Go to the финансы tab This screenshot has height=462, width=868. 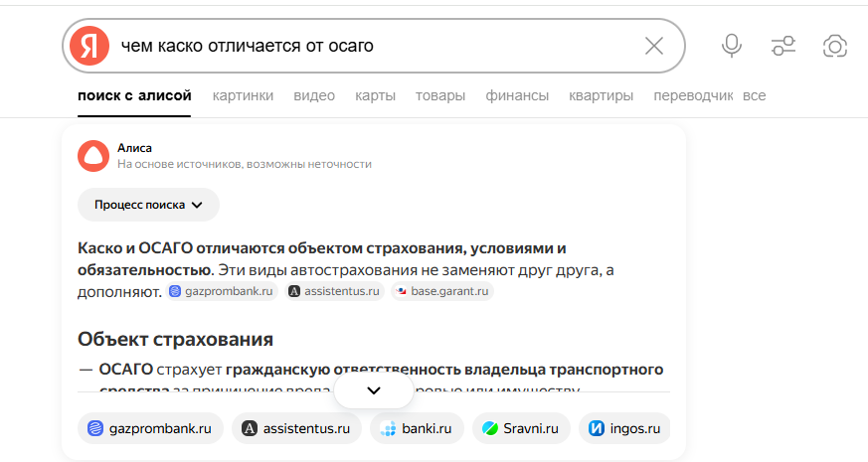(x=517, y=95)
